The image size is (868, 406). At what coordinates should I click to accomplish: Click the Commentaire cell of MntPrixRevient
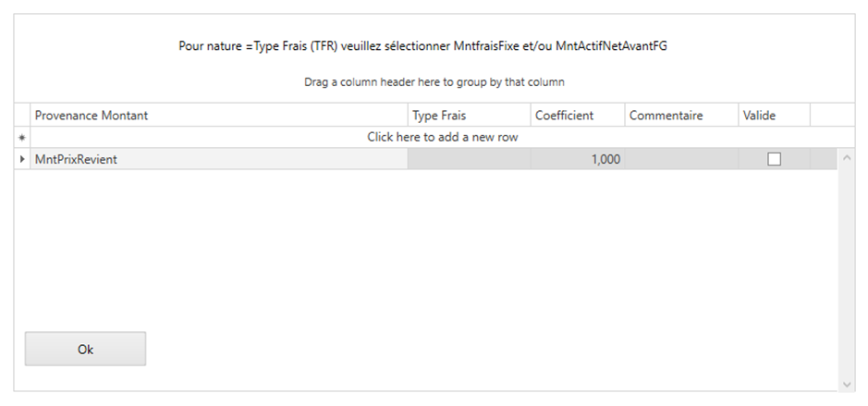pos(681,159)
